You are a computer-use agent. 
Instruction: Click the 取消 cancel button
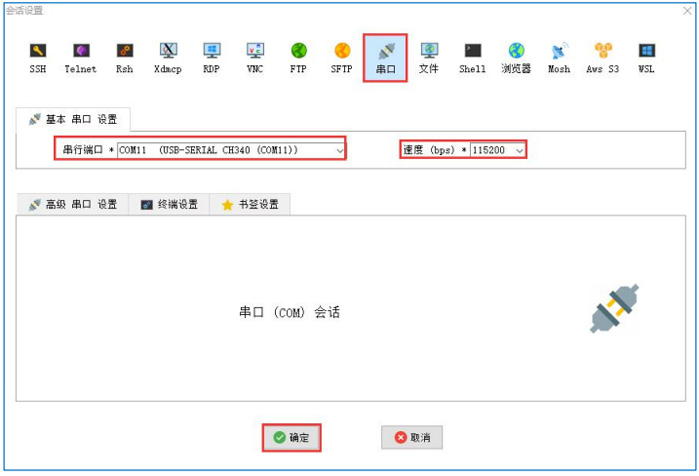[x=412, y=438]
